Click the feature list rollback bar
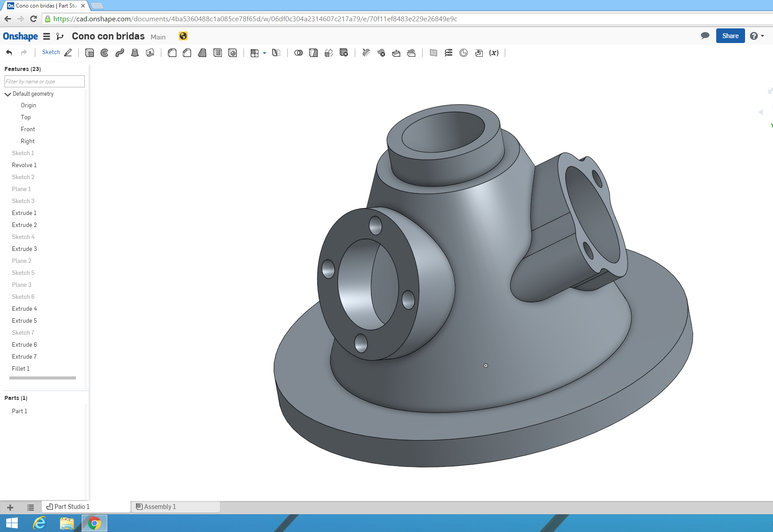The image size is (773, 532). tap(43, 378)
